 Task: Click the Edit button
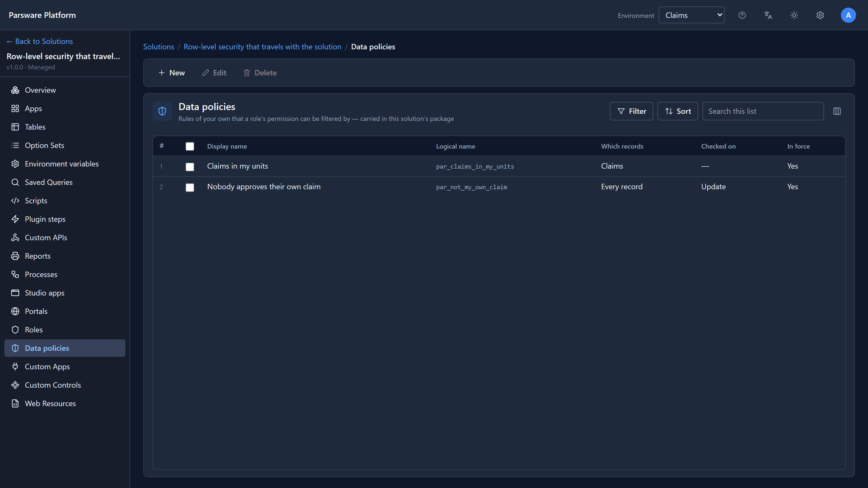coord(214,73)
